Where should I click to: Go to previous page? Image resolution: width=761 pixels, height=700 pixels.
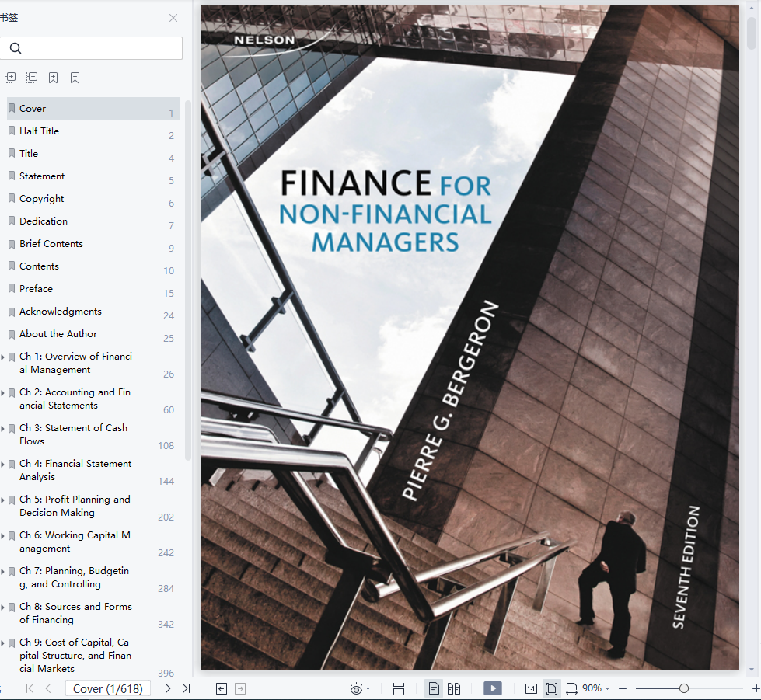48,688
